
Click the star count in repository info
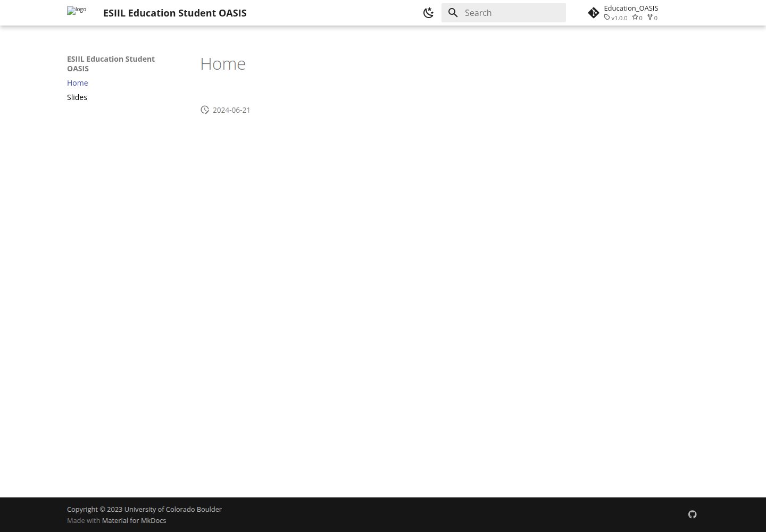click(x=637, y=18)
